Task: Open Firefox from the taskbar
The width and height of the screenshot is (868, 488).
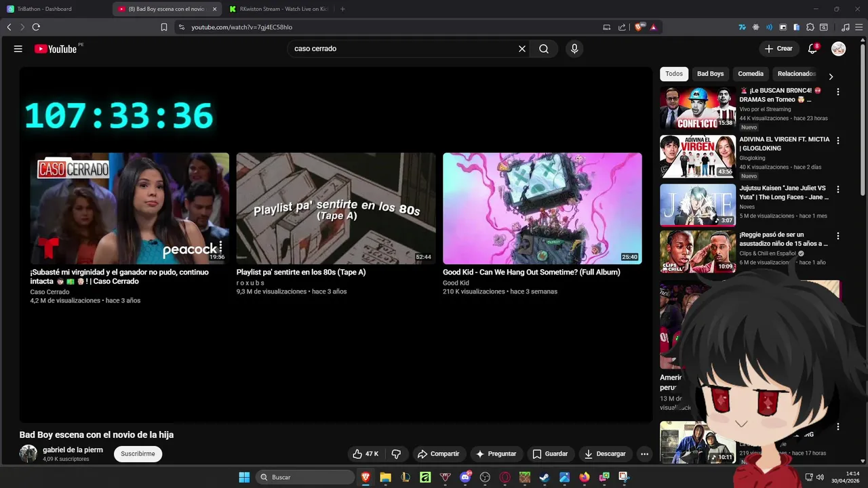Action: tap(585, 477)
